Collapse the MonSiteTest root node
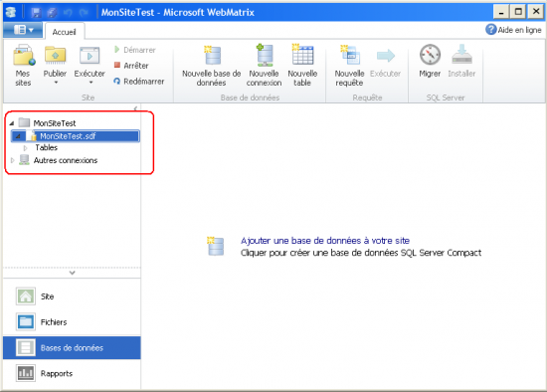 point(12,123)
